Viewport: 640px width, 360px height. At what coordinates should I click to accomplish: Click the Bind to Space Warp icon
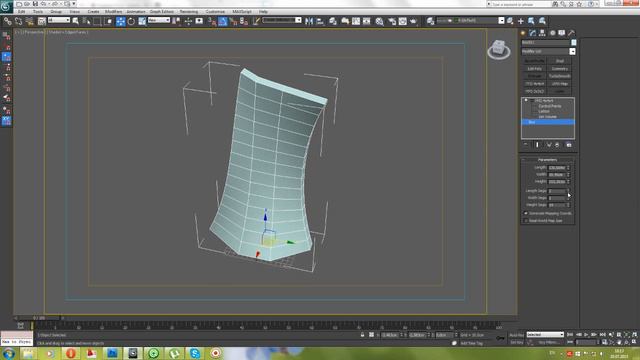(29, 21)
